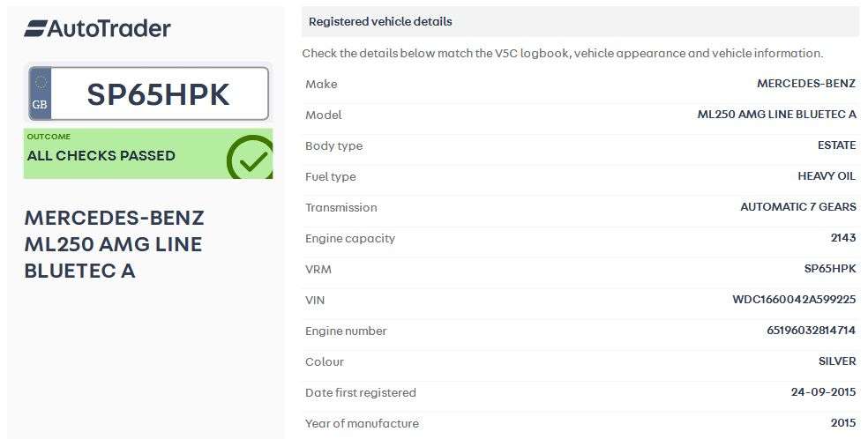Screen dimensions: 868x439
Task: Click the ML250 AMG LINE BLUETEC A model value
Action: 776,115
